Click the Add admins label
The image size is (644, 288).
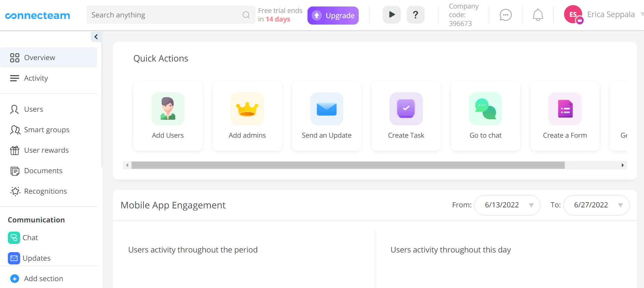[247, 135]
